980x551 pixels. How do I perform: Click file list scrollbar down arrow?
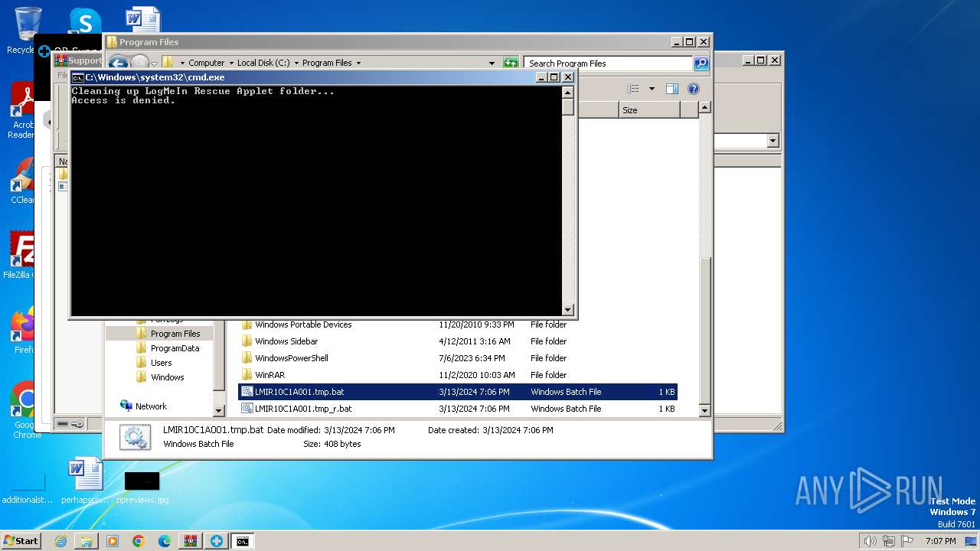click(x=705, y=411)
